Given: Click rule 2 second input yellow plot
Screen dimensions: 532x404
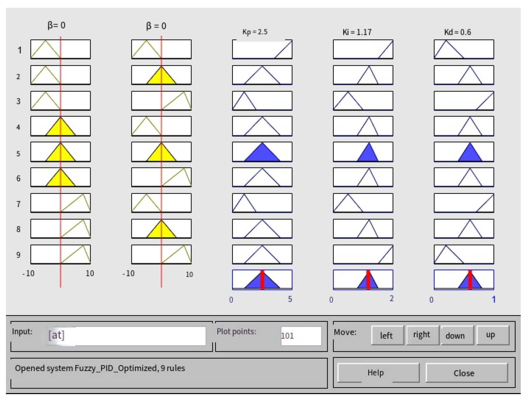Looking at the screenshot, I should [x=161, y=75].
